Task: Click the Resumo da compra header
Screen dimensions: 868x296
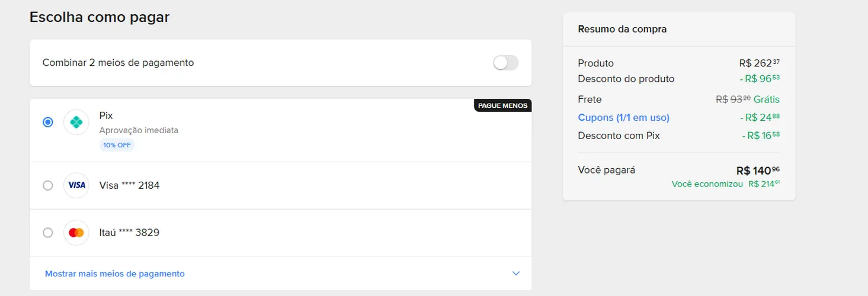Action: click(622, 29)
